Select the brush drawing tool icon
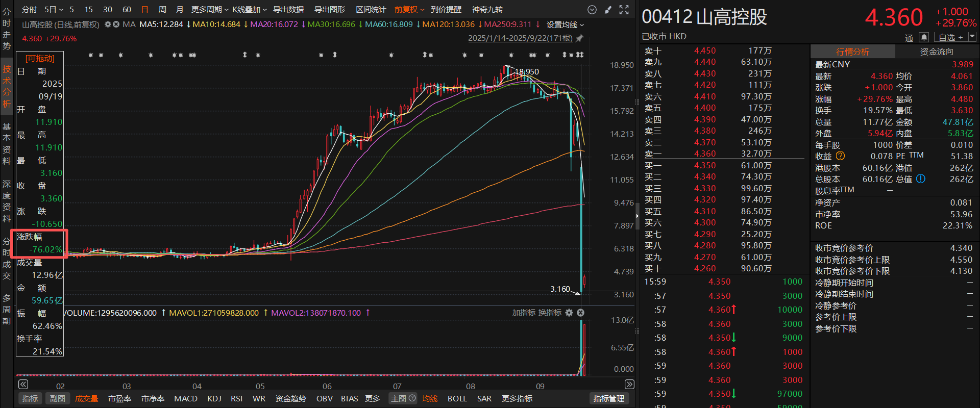 tap(608, 10)
